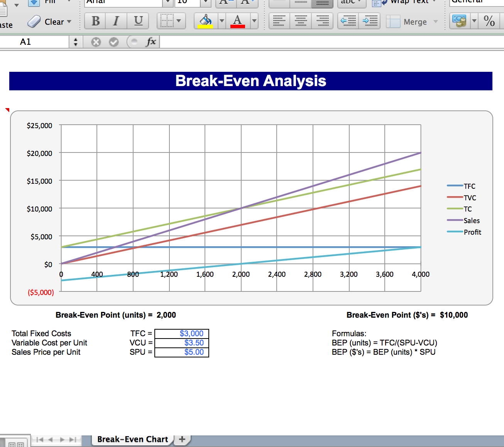Screen dimensions: 504x447
Task: Apply red Font Color
Action: click(238, 21)
